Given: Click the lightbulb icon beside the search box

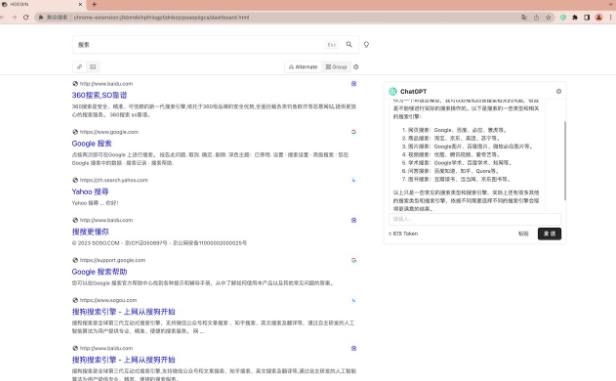Looking at the screenshot, I should point(366,44).
